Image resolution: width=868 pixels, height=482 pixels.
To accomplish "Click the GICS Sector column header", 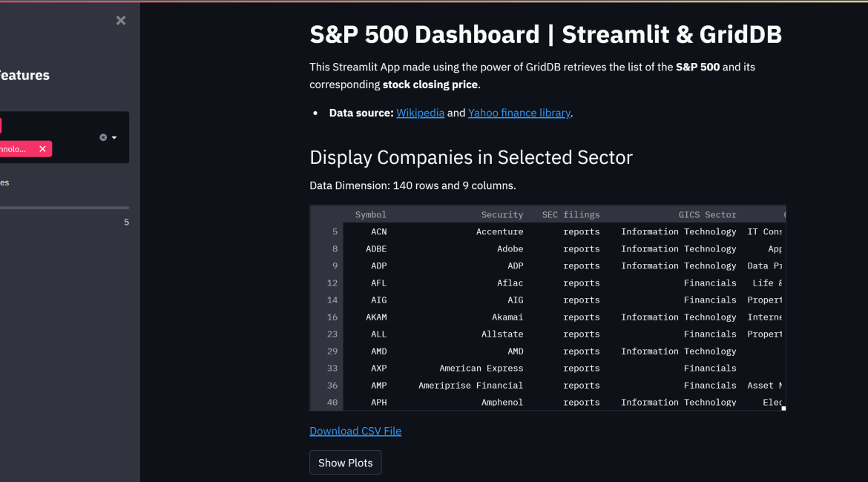I will pos(707,214).
